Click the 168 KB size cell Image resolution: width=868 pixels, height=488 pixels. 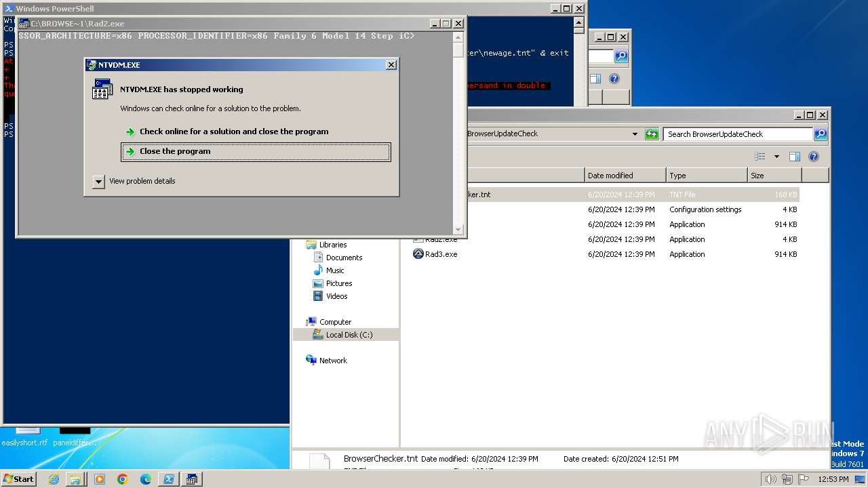click(785, 195)
